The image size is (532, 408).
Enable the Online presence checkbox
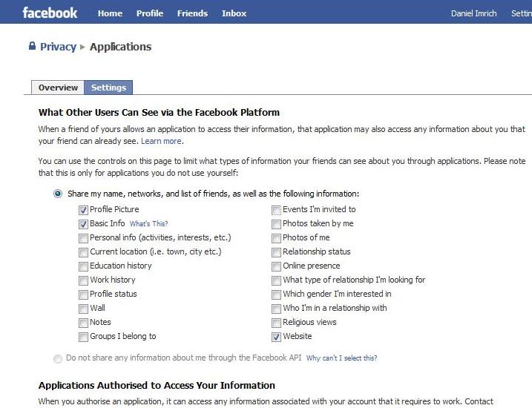(x=276, y=266)
